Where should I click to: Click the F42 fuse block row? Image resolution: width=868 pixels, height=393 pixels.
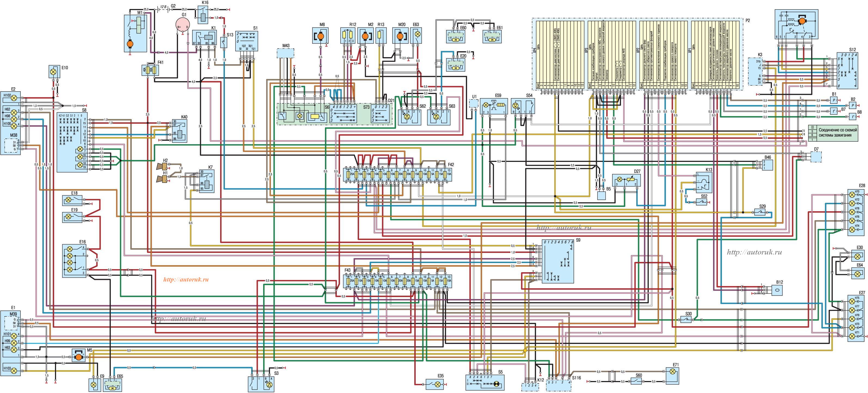coord(398,175)
